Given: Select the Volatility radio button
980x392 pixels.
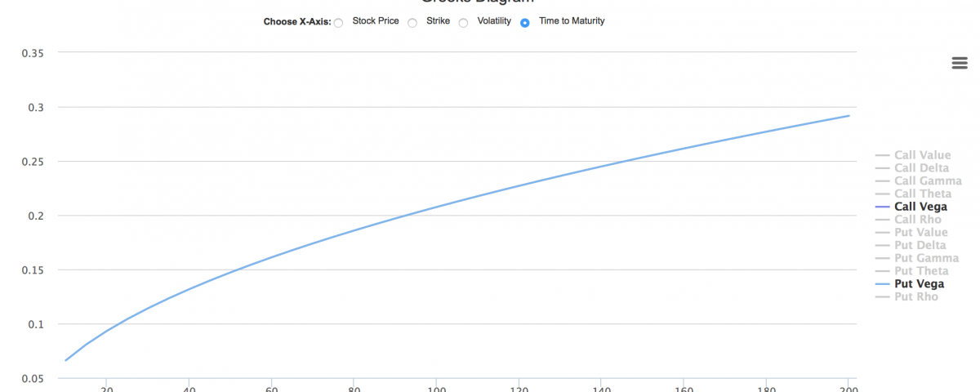Looking at the screenshot, I should [x=463, y=23].
